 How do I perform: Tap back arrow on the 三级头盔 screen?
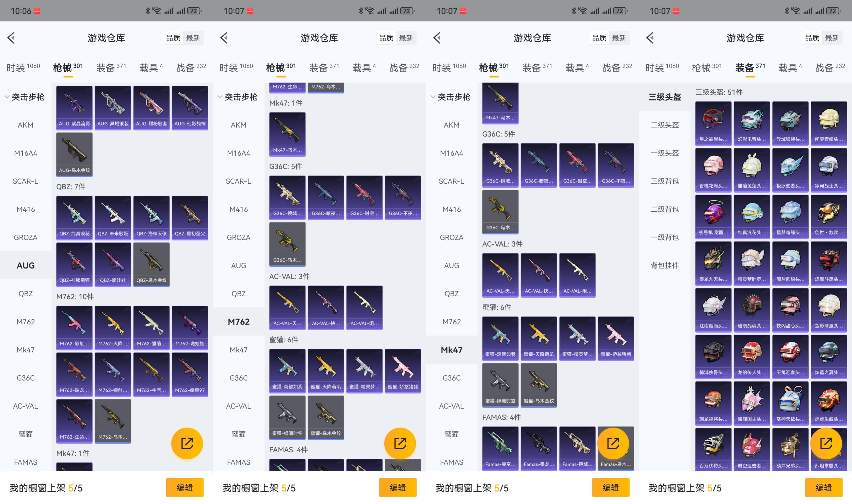pyautogui.click(x=650, y=38)
